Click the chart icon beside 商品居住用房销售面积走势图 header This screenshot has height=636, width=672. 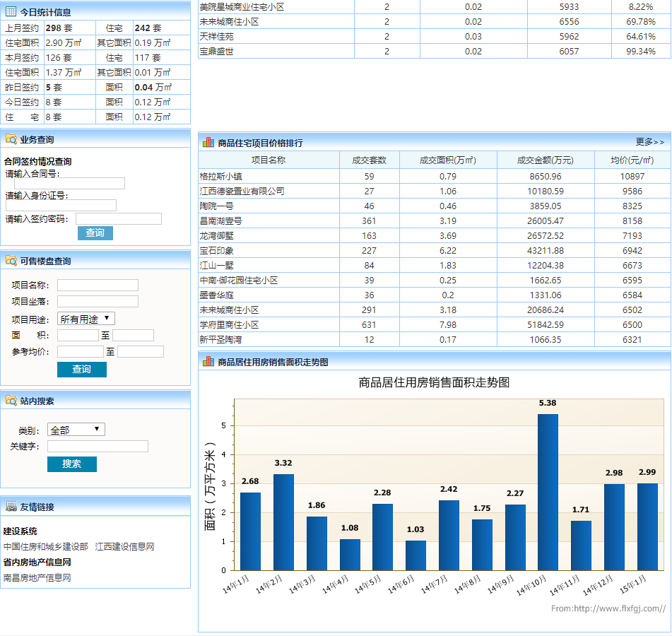tap(208, 362)
